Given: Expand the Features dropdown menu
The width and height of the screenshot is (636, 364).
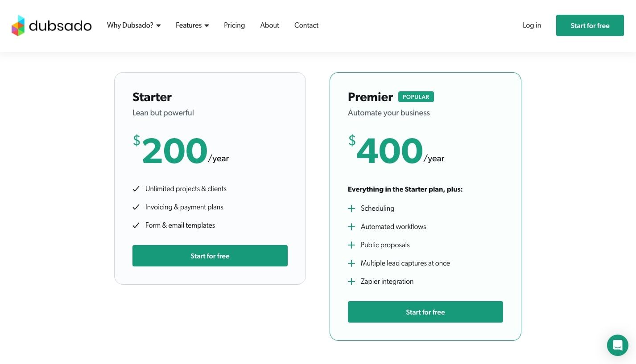Looking at the screenshot, I should [x=192, y=25].
